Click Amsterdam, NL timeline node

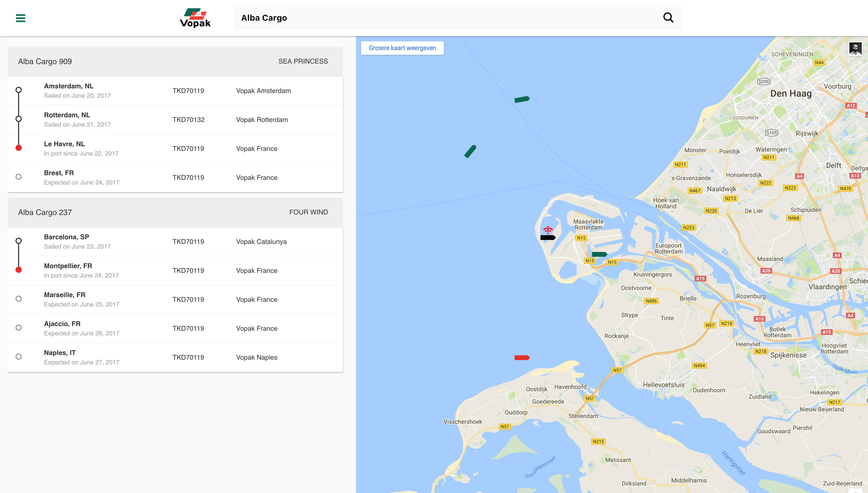click(x=19, y=90)
